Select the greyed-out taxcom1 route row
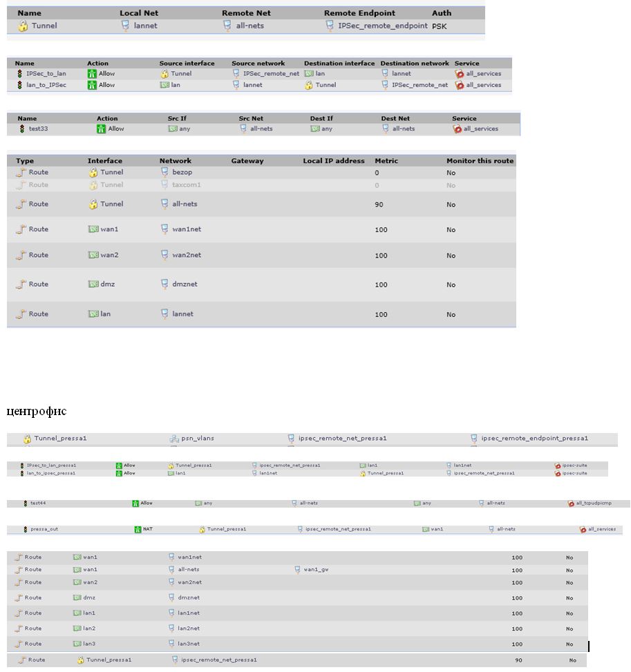 pyautogui.click(x=261, y=185)
